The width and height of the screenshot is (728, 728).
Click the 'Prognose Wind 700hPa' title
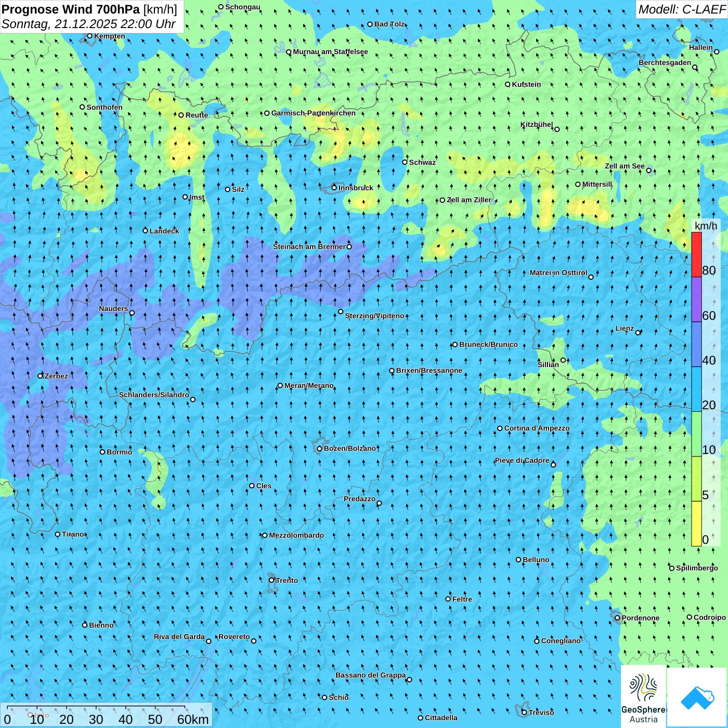tap(71, 9)
